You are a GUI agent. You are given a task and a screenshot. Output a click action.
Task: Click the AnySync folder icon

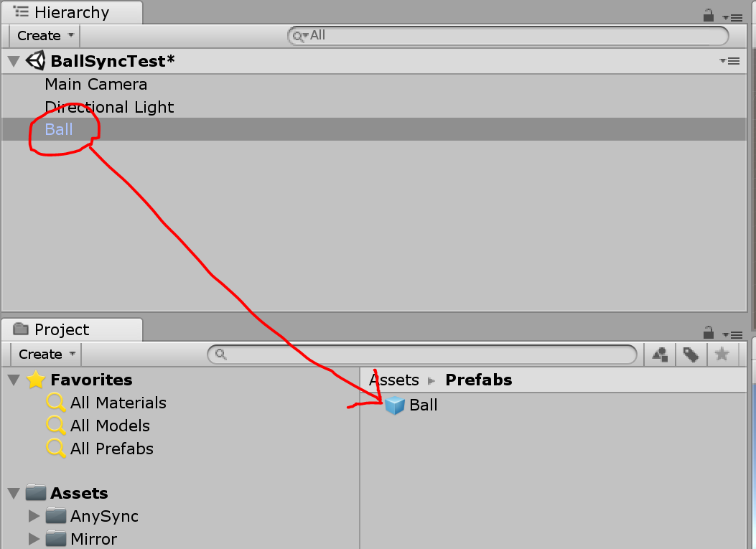coord(56,516)
